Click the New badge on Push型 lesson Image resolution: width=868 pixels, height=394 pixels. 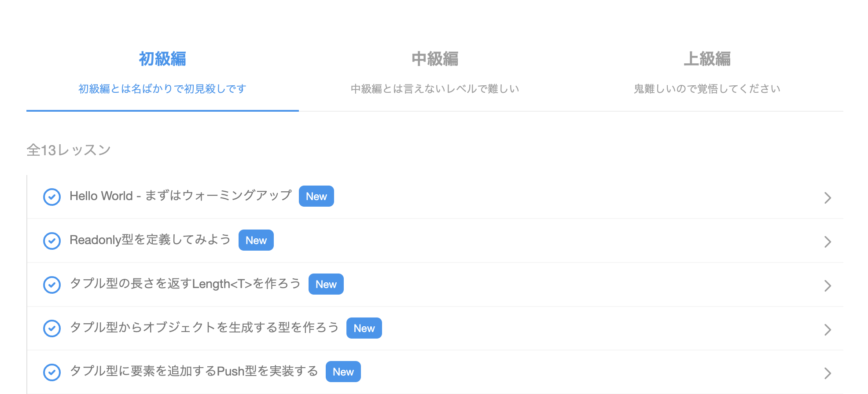point(343,371)
